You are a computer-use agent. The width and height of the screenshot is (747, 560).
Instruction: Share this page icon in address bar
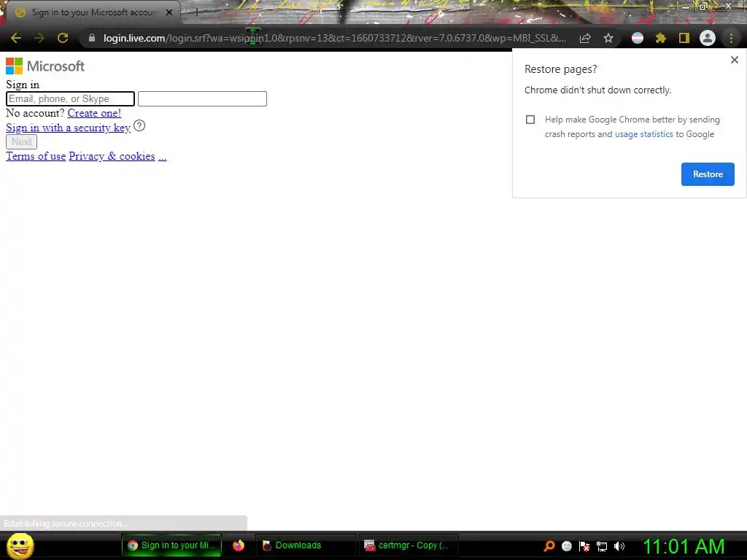point(585,38)
